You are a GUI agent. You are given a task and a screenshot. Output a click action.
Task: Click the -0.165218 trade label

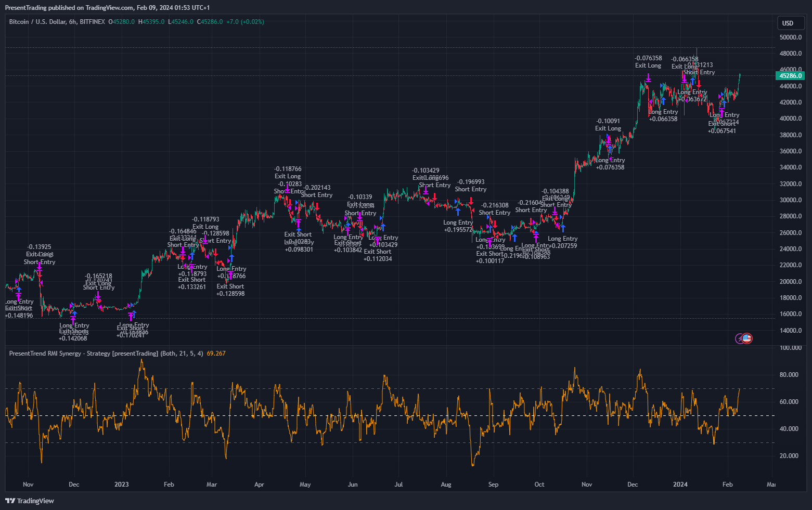pos(98,276)
